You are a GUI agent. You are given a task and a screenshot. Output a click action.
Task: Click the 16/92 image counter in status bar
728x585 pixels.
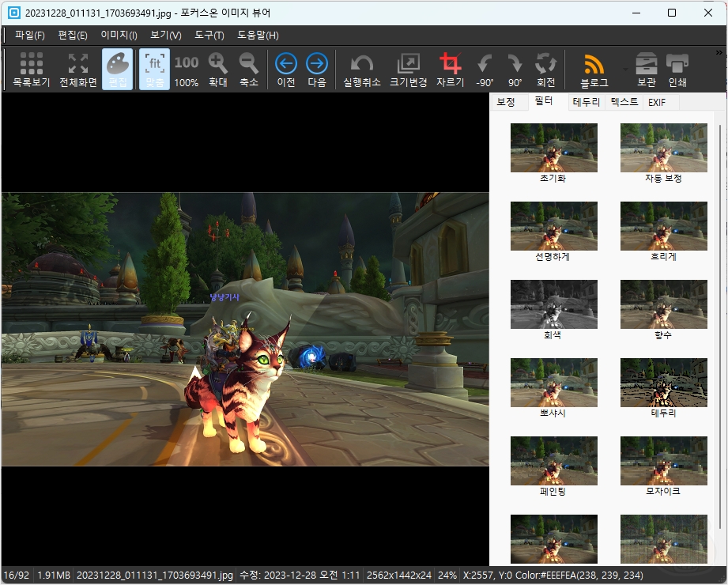coord(17,576)
